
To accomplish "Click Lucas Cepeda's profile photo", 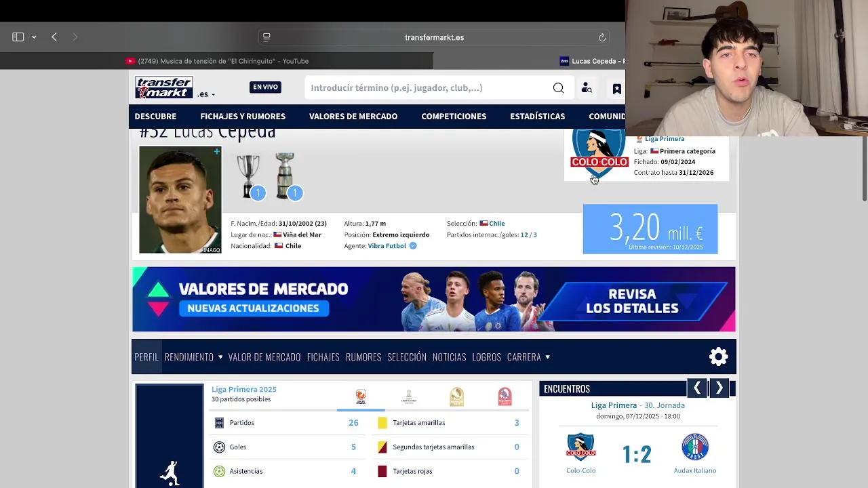I will pos(180,200).
